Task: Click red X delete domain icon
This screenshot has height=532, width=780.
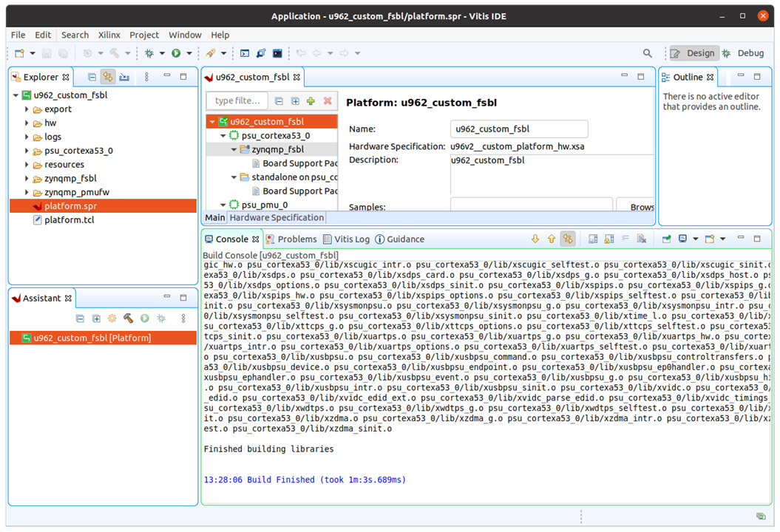Action: tap(328, 101)
